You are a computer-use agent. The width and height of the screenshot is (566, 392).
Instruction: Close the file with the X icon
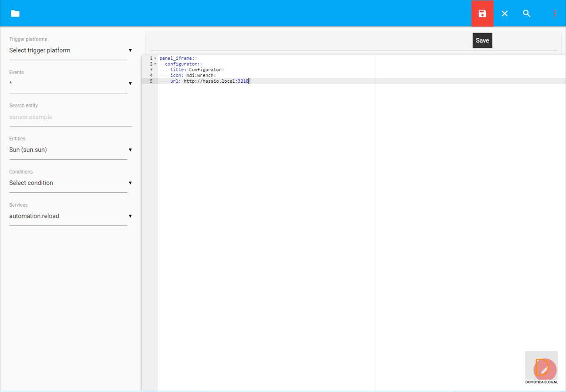(x=505, y=13)
